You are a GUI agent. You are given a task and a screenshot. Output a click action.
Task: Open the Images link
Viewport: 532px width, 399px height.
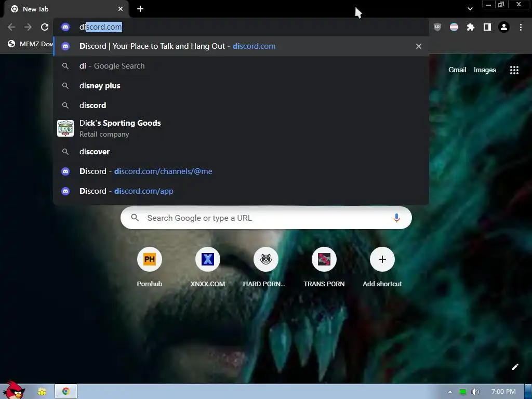[x=485, y=70]
